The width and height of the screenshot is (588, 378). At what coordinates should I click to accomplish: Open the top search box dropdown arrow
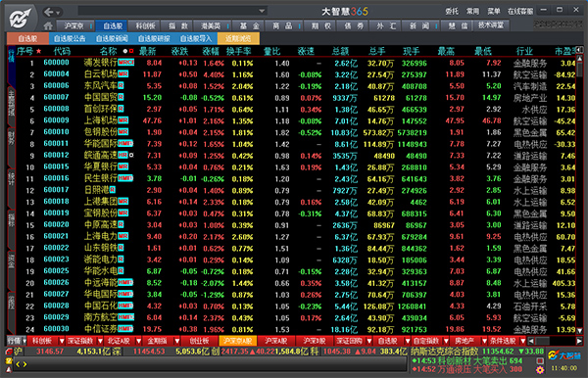262,11
